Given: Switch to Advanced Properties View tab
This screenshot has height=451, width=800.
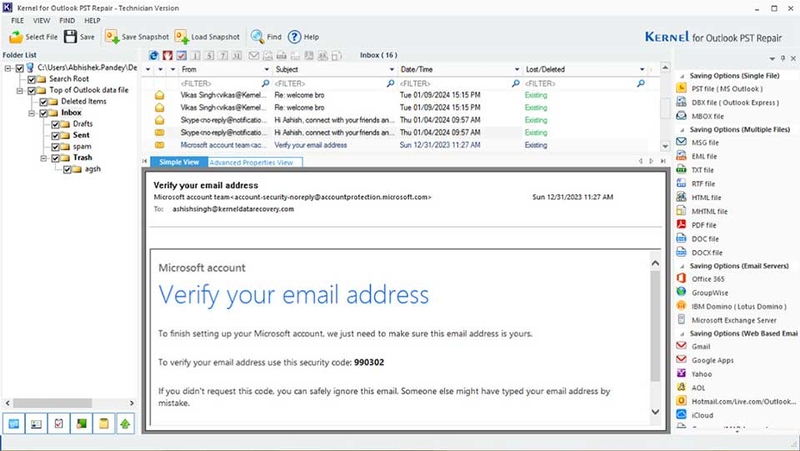Looking at the screenshot, I should pos(252,162).
